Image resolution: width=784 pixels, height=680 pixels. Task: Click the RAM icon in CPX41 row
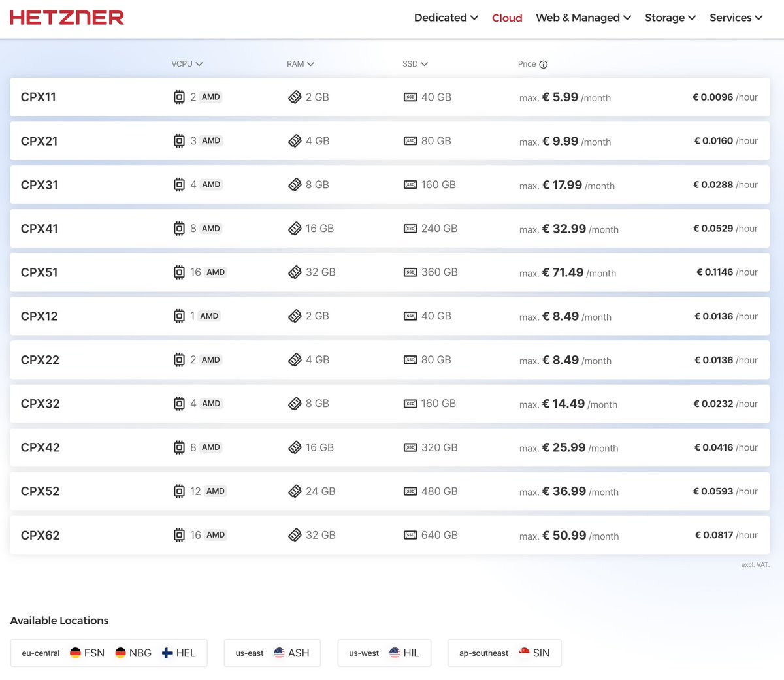point(295,229)
